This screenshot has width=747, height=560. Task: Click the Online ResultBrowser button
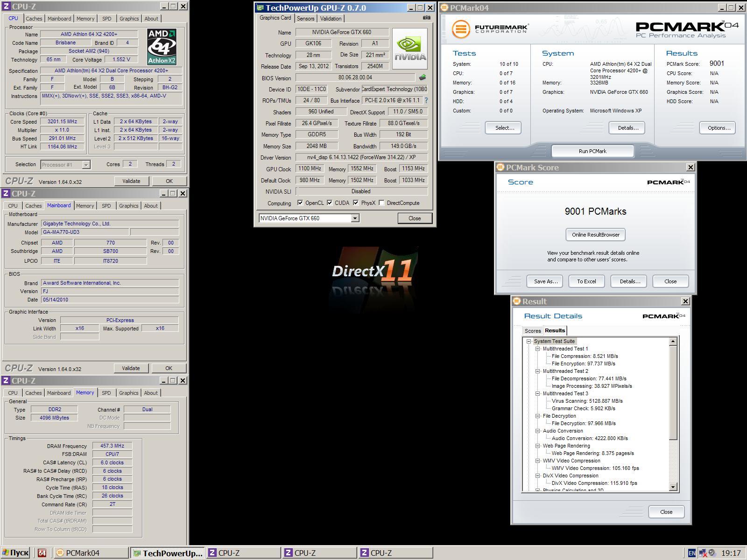coord(596,235)
